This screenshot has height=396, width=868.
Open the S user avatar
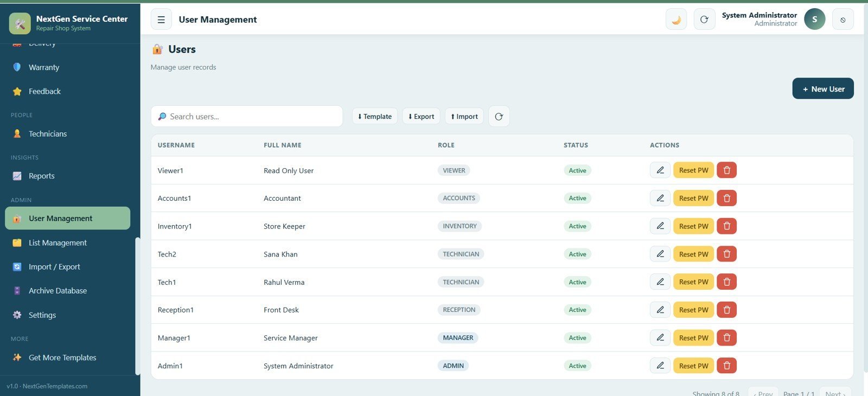(814, 19)
